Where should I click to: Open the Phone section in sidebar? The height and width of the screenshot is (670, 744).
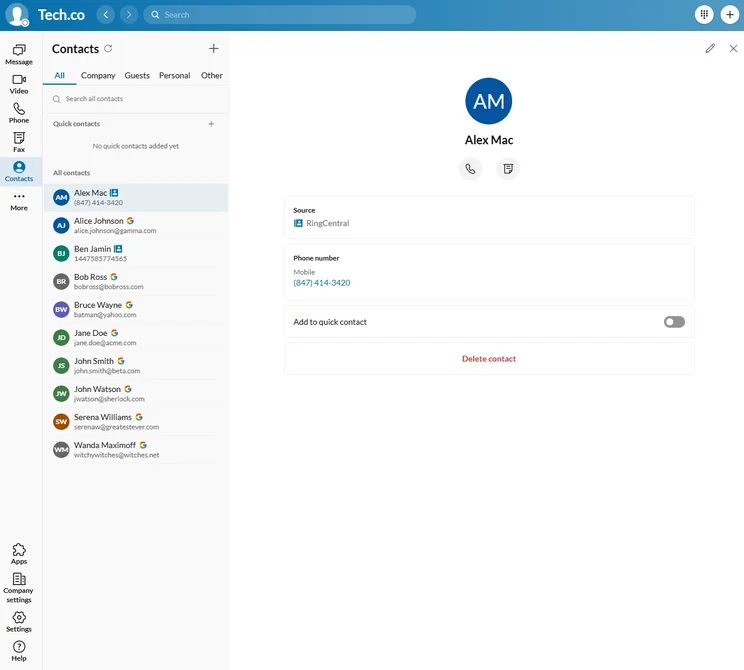pyautogui.click(x=19, y=113)
